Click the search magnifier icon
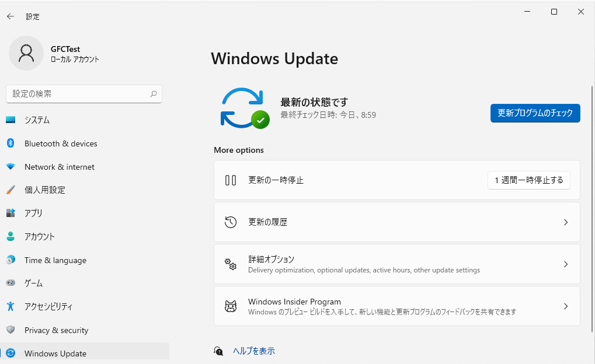The height and width of the screenshot is (364, 595). 154,94
